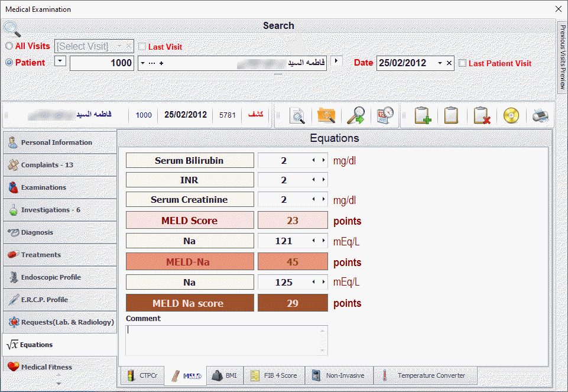Image resolution: width=568 pixels, height=392 pixels.
Task: Open the calendar clock schedule icon
Action: coord(385,115)
